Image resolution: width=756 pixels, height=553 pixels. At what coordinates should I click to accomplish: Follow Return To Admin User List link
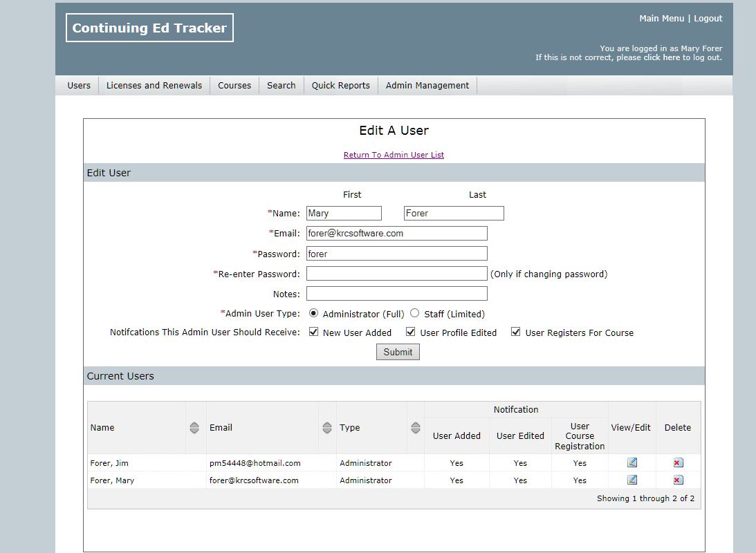(x=394, y=155)
